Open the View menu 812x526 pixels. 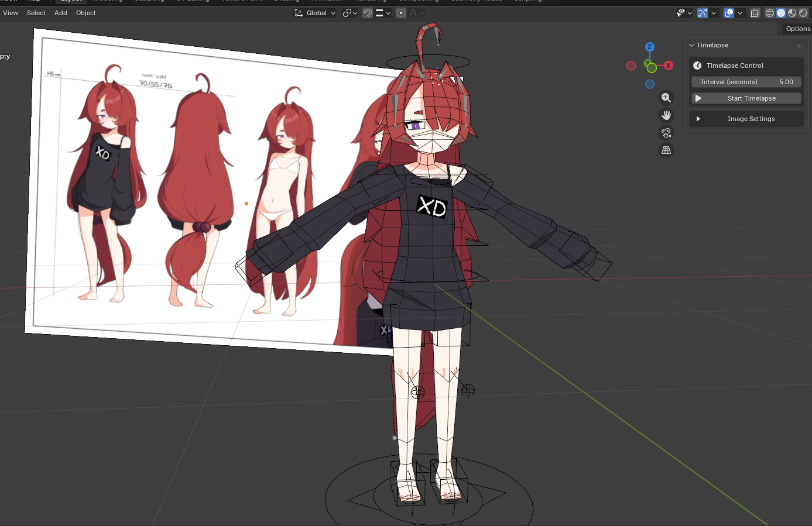[11, 13]
